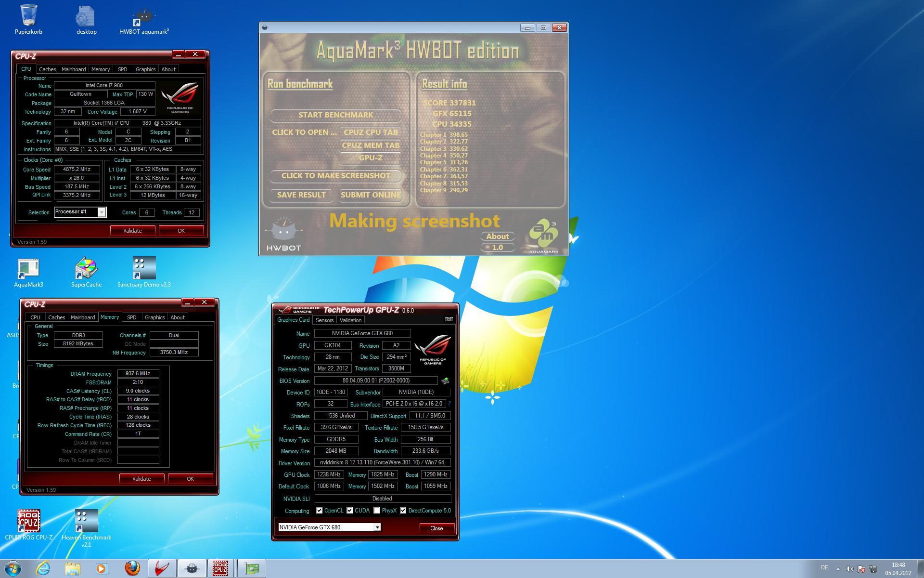The height and width of the screenshot is (578, 924).
Task: Launch the SuperCache desktop icon
Action: [x=86, y=273]
